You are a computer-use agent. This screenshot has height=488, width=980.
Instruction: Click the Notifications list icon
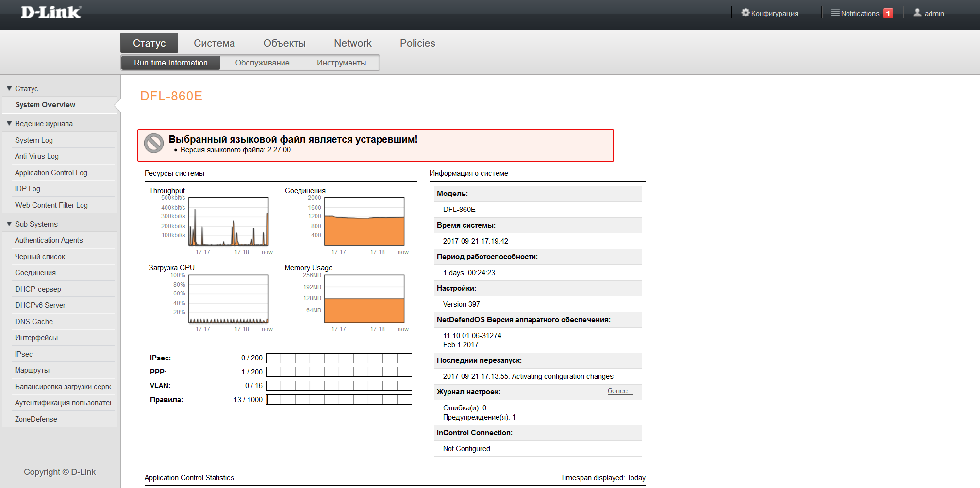point(835,13)
